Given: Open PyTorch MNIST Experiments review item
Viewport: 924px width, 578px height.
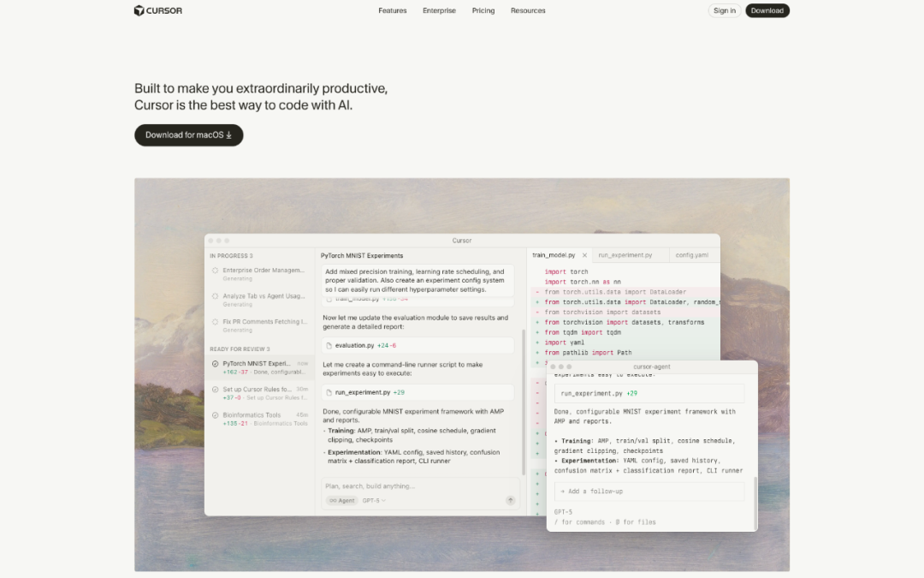Looking at the screenshot, I should click(259, 367).
